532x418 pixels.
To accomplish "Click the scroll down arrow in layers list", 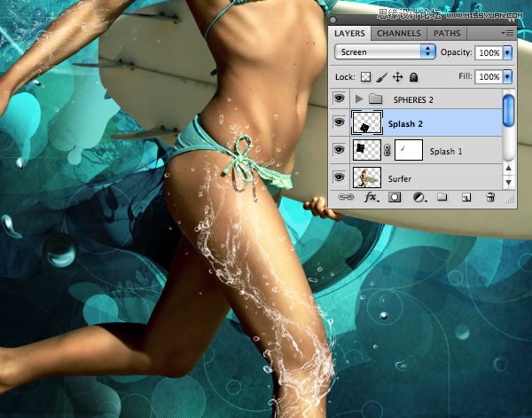I will [508, 182].
